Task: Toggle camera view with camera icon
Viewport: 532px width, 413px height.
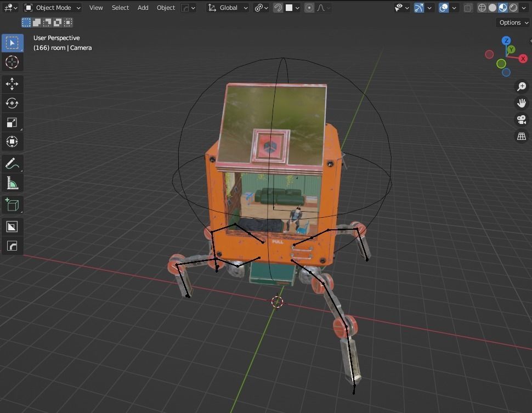Action: click(522, 120)
